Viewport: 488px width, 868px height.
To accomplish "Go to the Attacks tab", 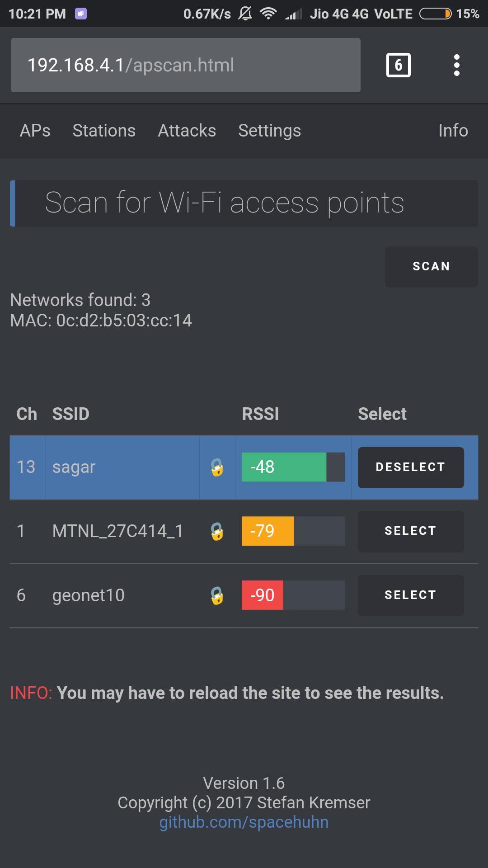I will [x=187, y=131].
